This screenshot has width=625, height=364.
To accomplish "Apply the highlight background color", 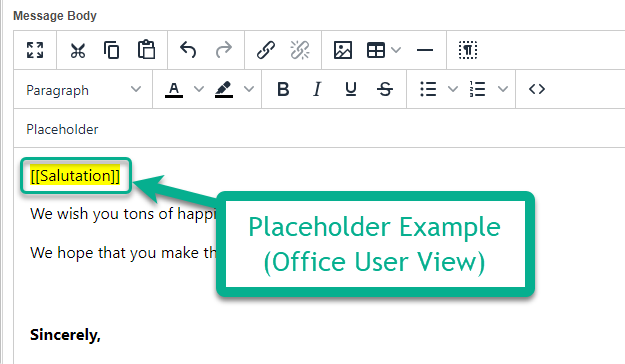I will pos(224,90).
